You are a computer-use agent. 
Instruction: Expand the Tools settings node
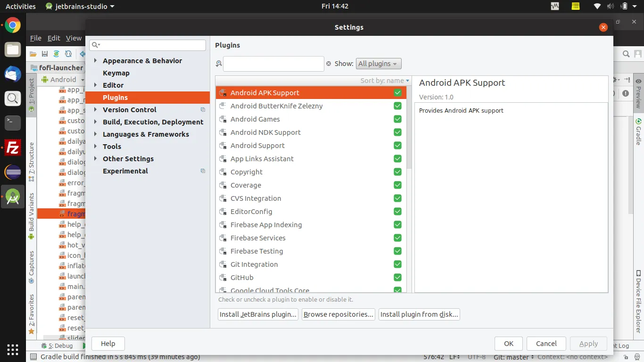(x=95, y=147)
